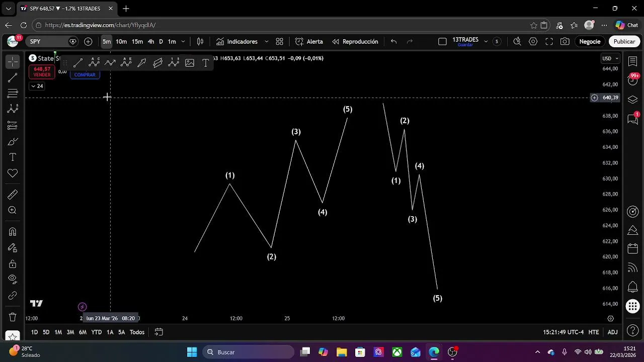
Task: Open indicator templates grid icon
Action: (279, 42)
